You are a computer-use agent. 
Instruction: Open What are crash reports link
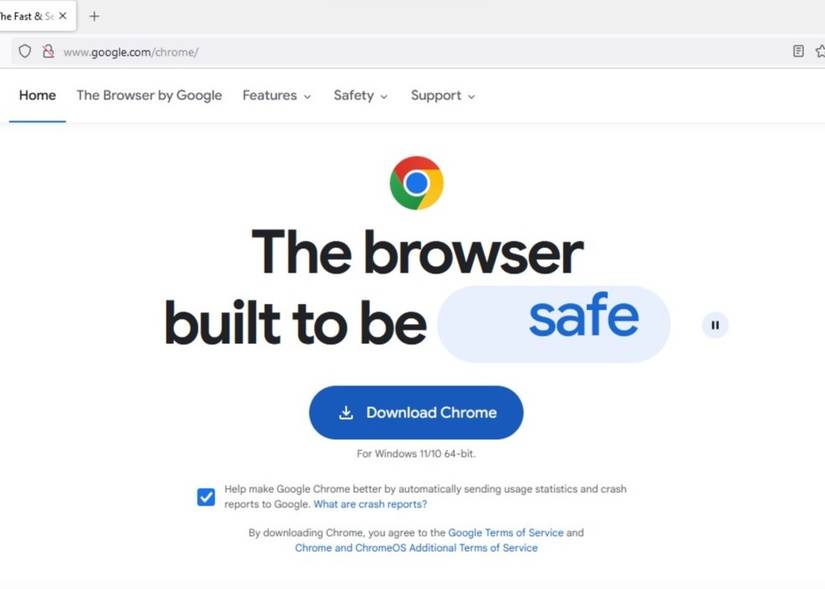point(370,504)
